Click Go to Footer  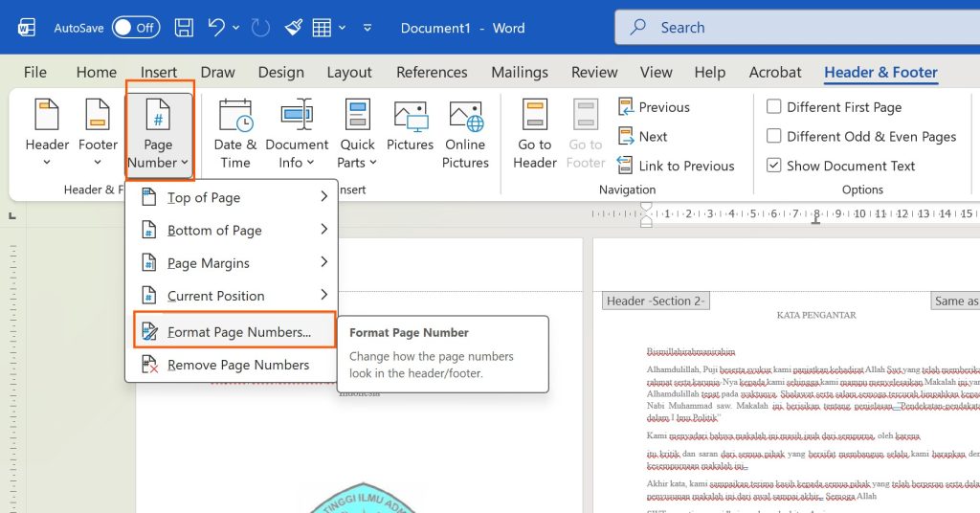point(586,134)
